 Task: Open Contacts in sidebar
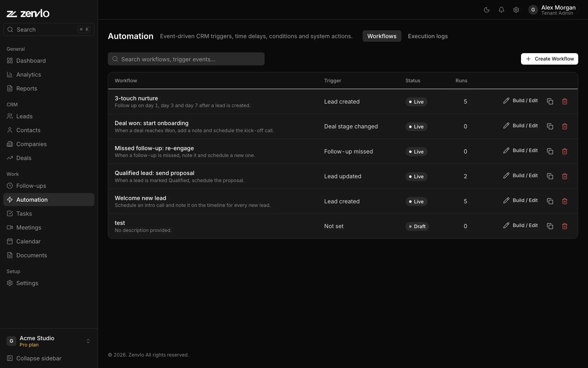[49, 130]
